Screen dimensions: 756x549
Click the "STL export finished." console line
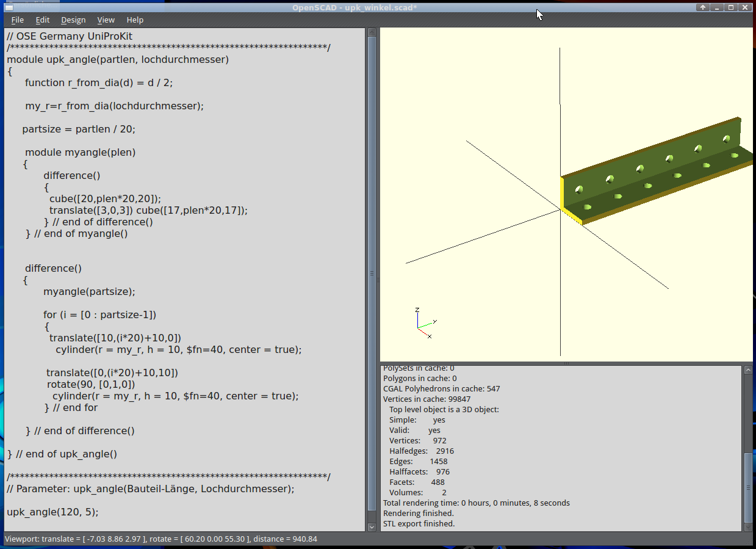point(419,523)
